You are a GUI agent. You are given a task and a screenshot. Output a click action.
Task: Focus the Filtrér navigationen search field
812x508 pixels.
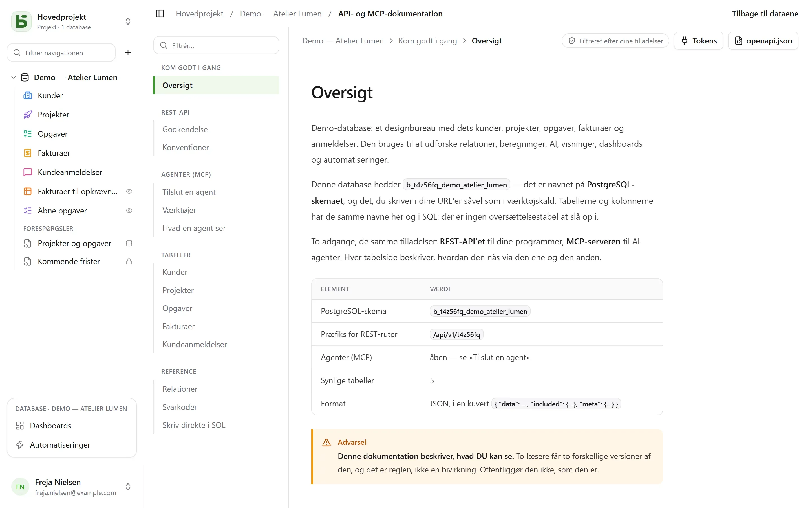coord(61,52)
